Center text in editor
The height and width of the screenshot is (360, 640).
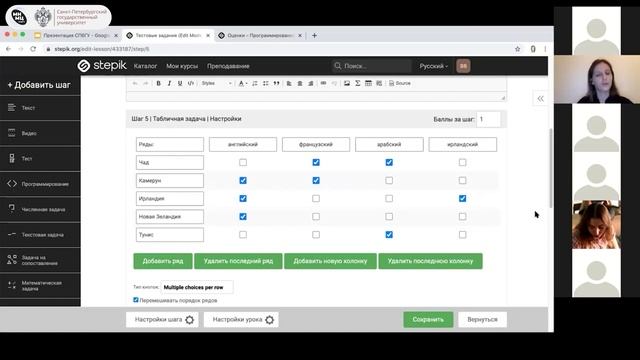300,83
